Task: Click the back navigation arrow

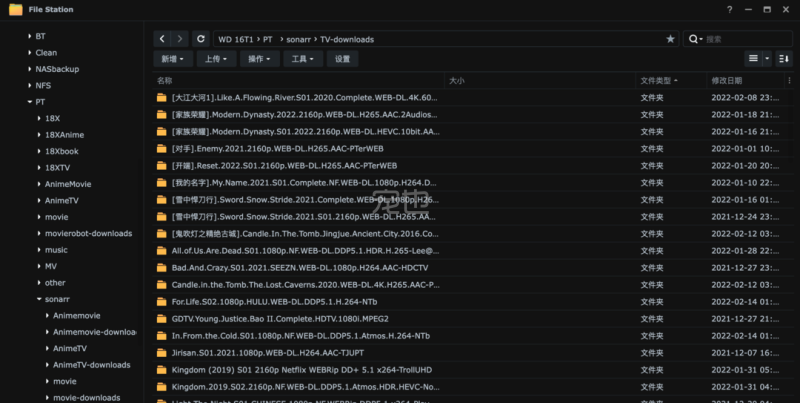Action: (162, 39)
